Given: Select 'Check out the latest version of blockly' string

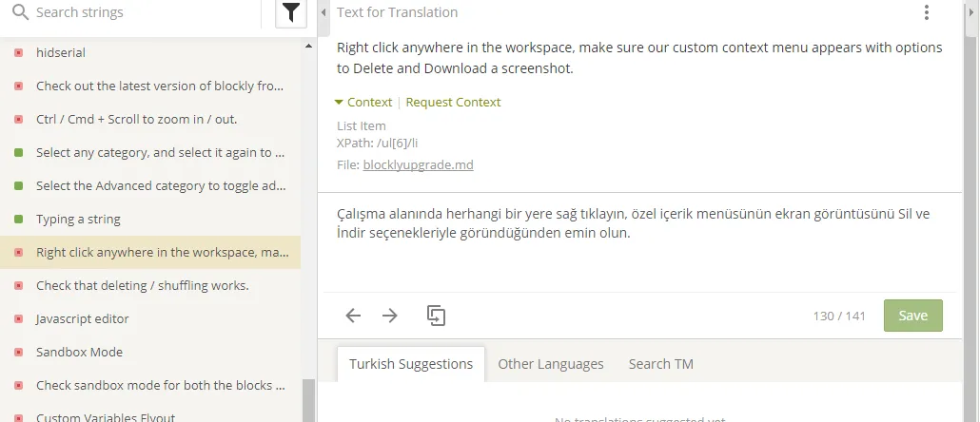Looking at the screenshot, I should [x=150, y=86].
